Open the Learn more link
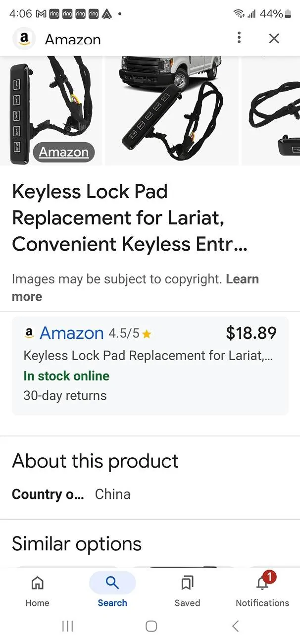 click(x=243, y=279)
